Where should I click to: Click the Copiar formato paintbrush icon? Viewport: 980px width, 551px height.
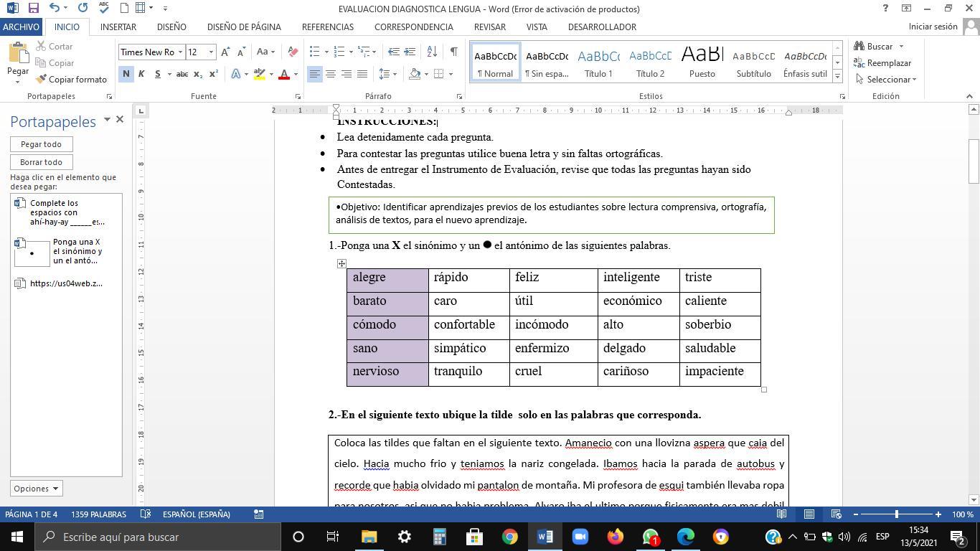click(41, 80)
